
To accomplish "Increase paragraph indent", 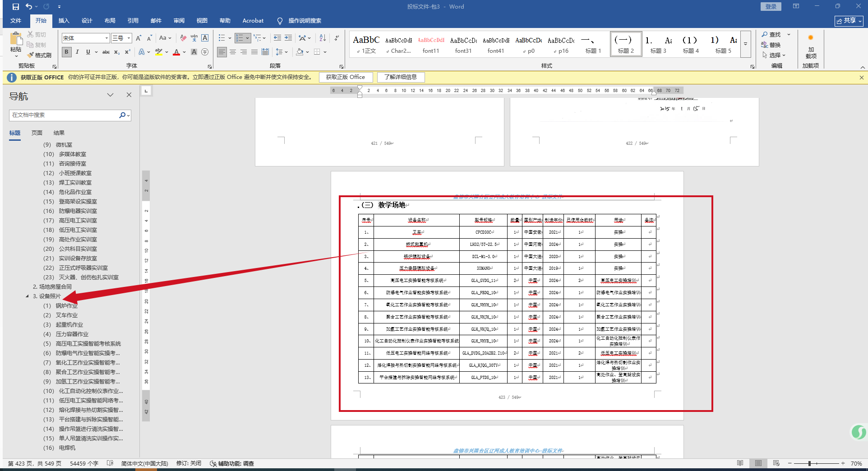I will pyautogui.click(x=288, y=38).
